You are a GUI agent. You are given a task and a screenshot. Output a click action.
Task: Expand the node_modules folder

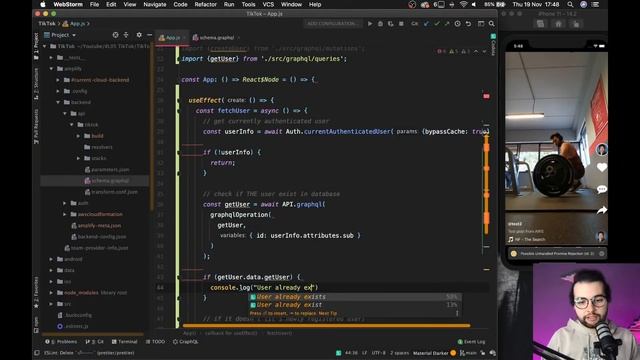pos(51,292)
